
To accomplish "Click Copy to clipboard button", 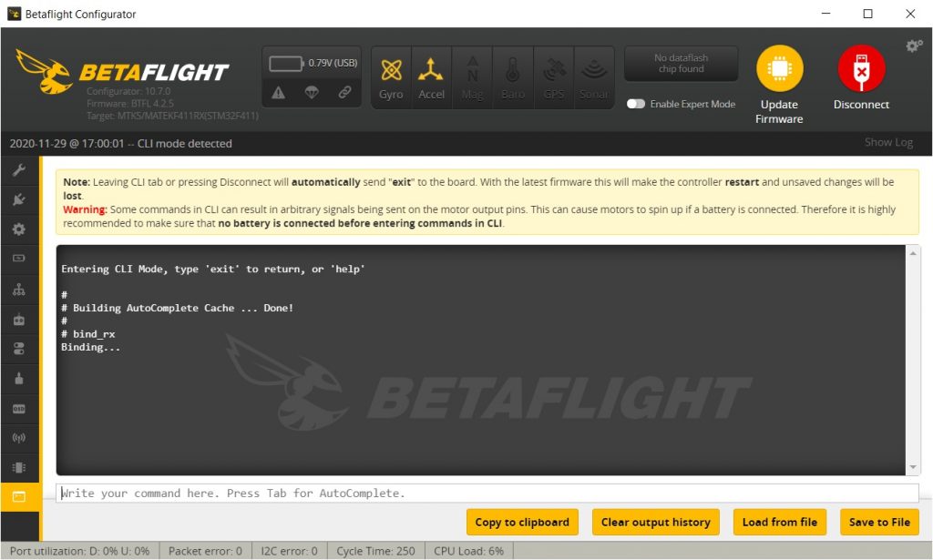I will coord(522,522).
